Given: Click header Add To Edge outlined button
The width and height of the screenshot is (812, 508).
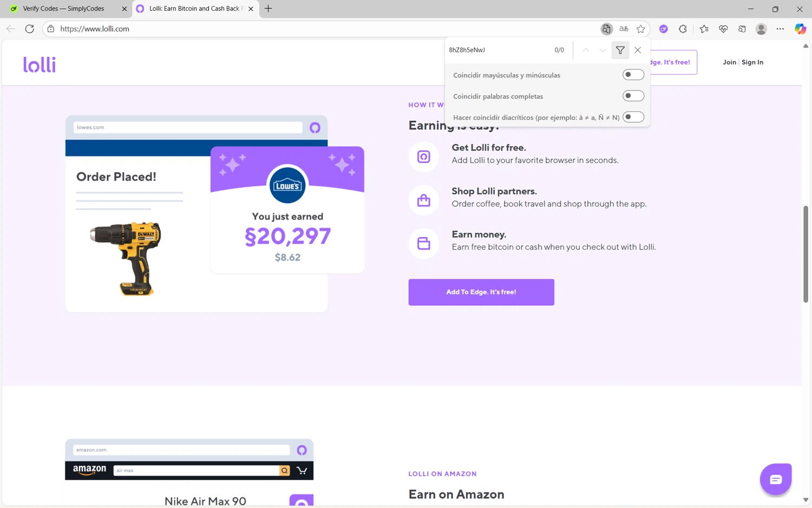Looking at the screenshot, I should (x=672, y=62).
